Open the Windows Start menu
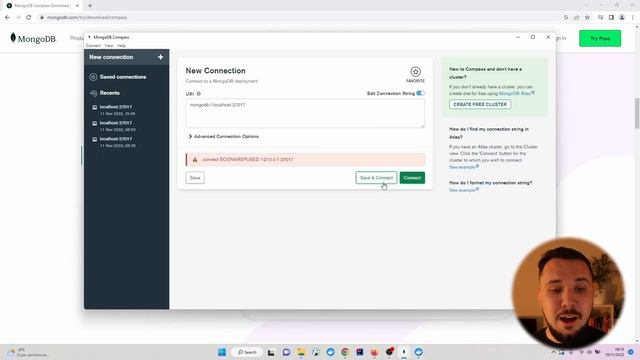 click(222, 352)
